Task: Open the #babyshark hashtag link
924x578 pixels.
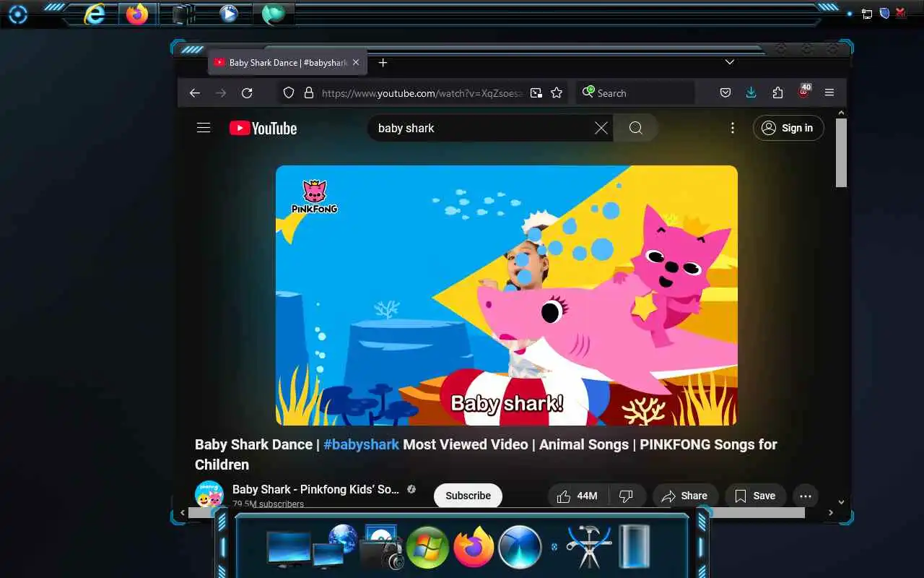Action: tap(361, 444)
